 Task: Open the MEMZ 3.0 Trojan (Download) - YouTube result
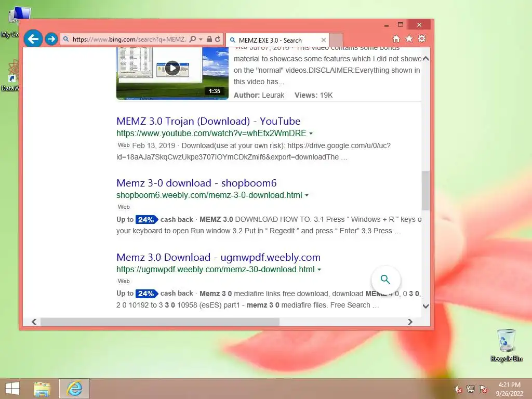[x=208, y=121]
